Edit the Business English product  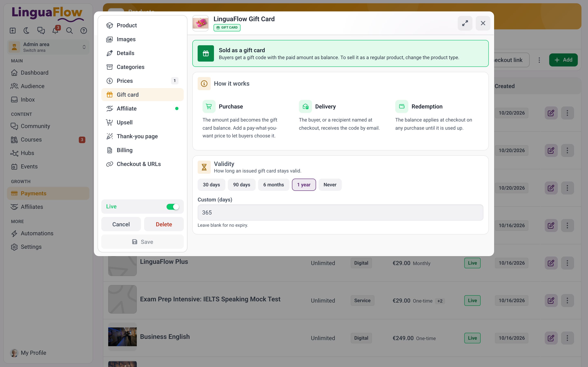point(551,338)
